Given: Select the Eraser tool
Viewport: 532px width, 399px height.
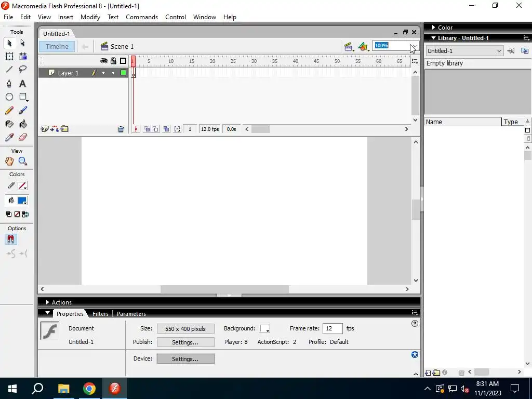Looking at the screenshot, I should pos(23,137).
